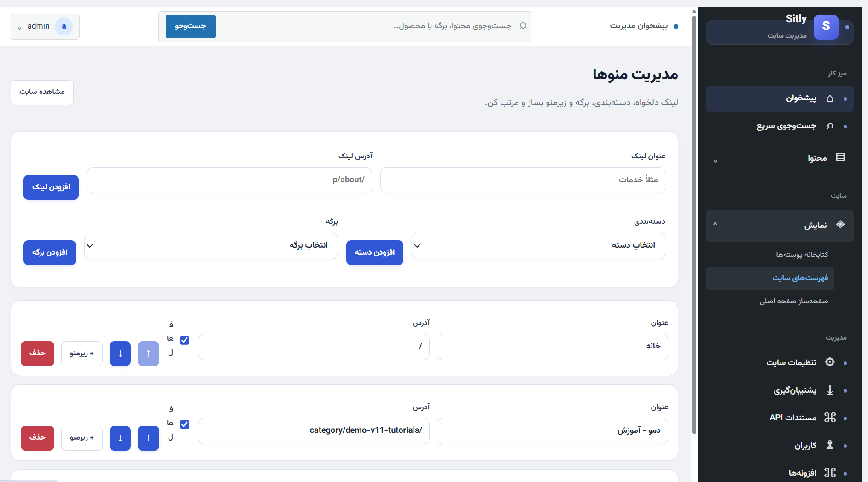Open the انتخاب دسته dropdown
868x482 pixels.
[538, 246]
